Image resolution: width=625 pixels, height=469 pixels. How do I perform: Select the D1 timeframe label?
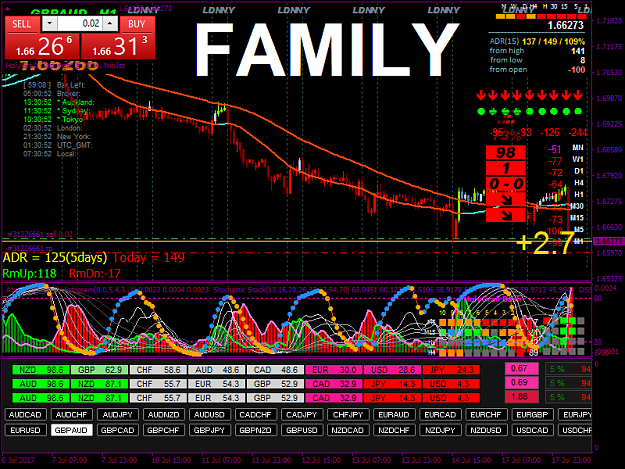(x=578, y=171)
